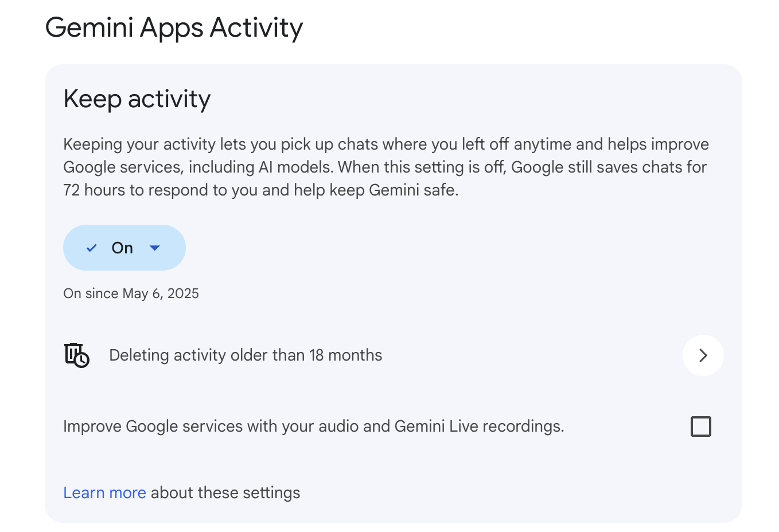The width and height of the screenshot is (779, 532).
Task: Click "Gemini safe" ending the description paragraph
Action: click(413, 190)
